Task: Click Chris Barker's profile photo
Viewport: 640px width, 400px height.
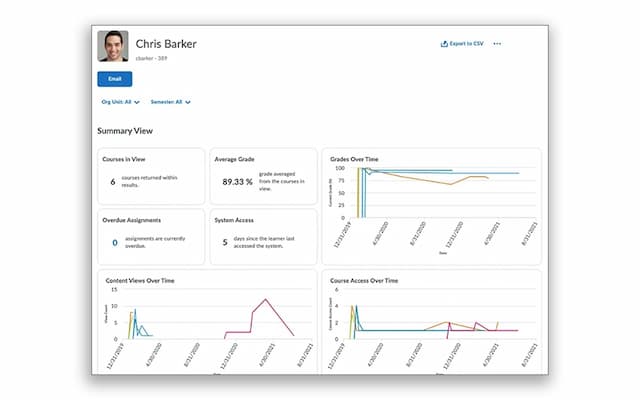Action: click(112, 47)
